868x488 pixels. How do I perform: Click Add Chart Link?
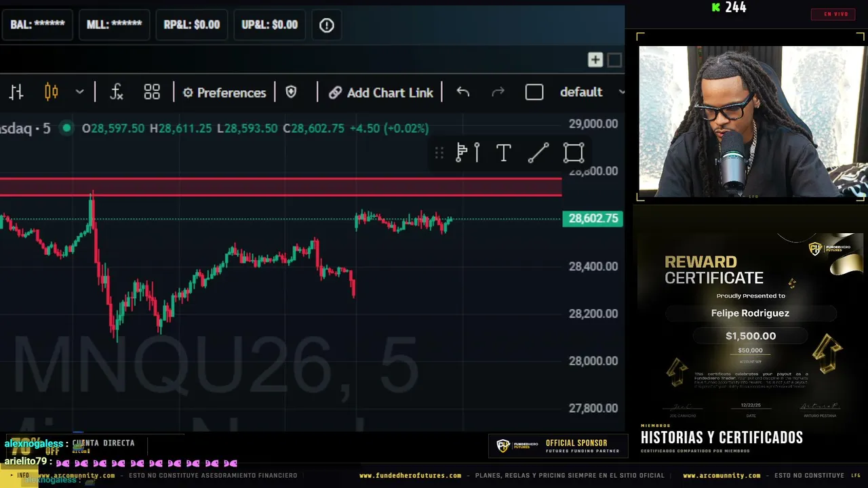coord(381,92)
